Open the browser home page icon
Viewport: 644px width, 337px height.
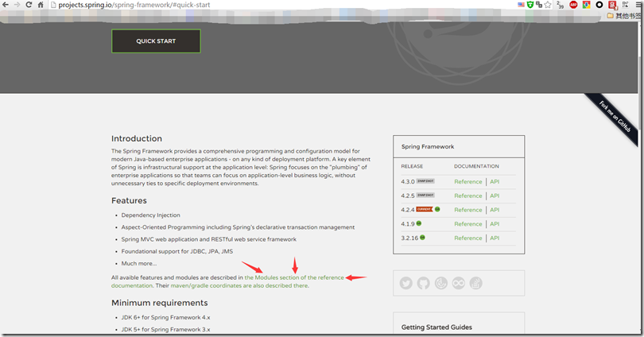tap(41, 5)
